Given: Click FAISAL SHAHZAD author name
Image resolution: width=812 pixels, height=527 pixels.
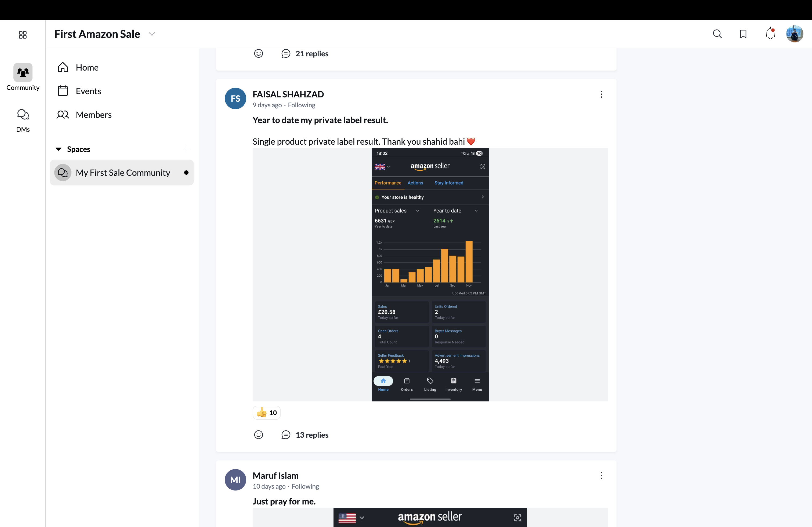Looking at the screenshot, I should 288,94.
